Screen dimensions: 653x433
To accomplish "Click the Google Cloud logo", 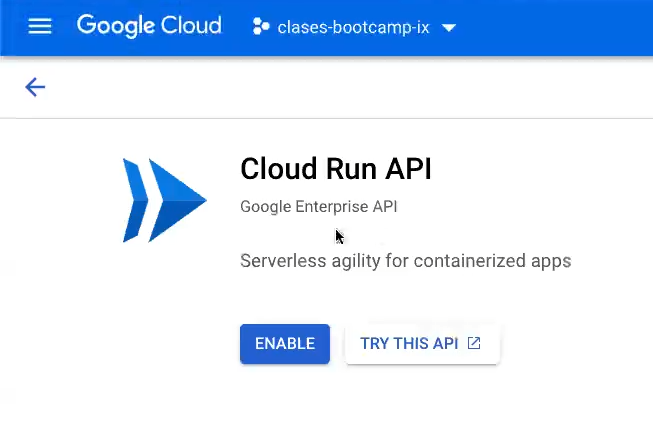I will (x=149, y=26).
